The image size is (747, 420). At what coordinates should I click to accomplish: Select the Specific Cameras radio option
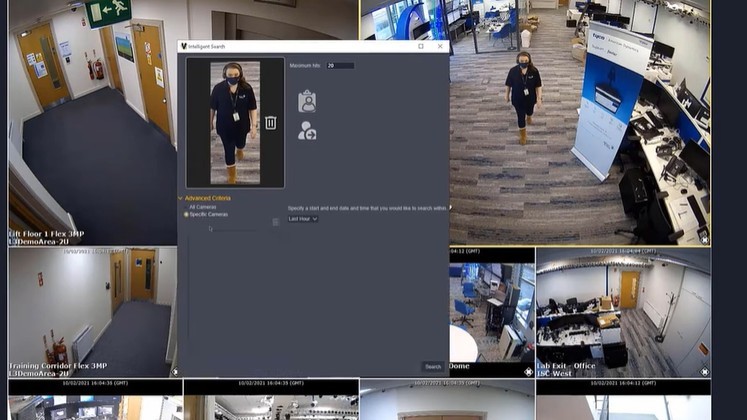click(x=186, y=214)
